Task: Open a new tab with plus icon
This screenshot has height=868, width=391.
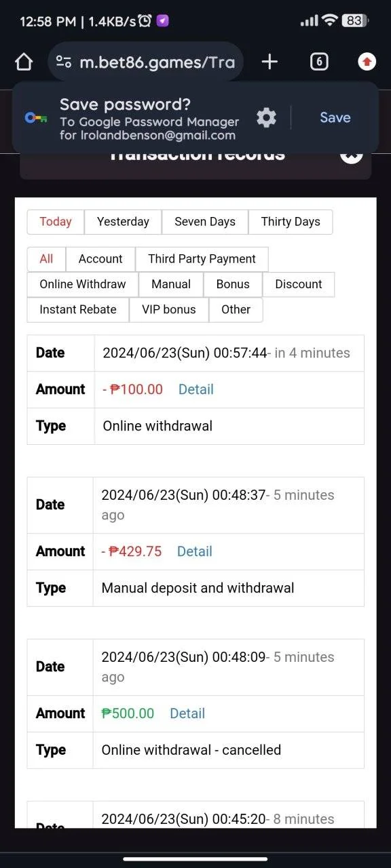Action: pos(269,62)
